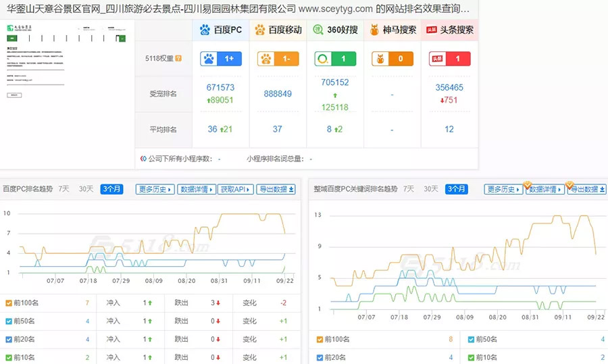Viewport: 608px width, 364px height.
Task: Open 数据详情 in right keyword panel
Action: click(545, 189)
